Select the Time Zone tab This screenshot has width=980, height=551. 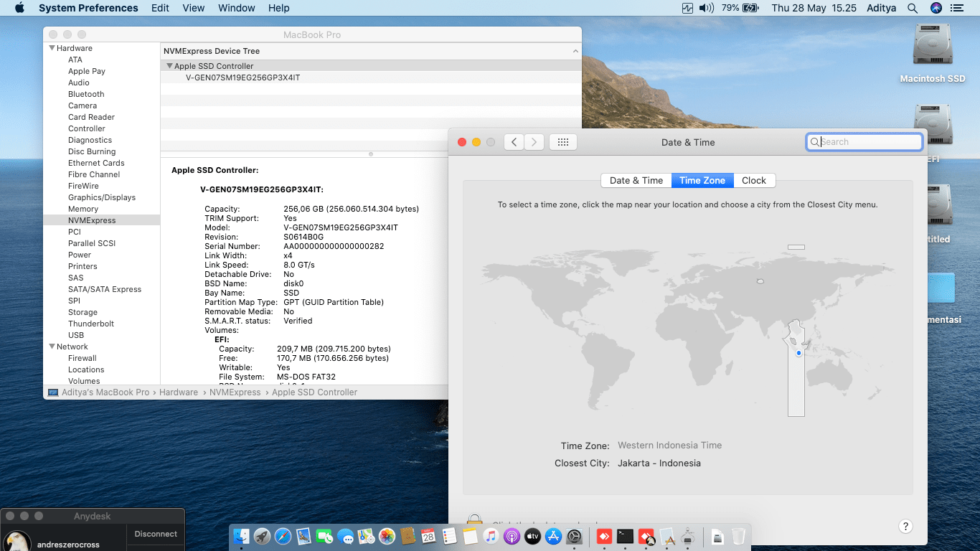702,181
